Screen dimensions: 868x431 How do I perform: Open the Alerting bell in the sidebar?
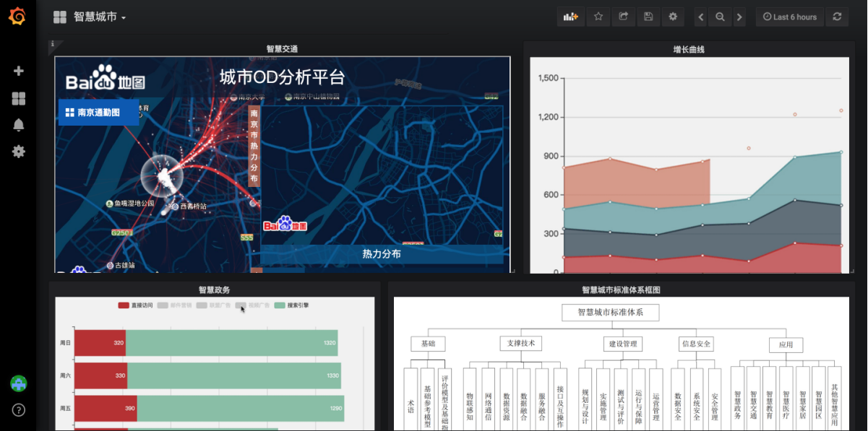pos(19,125)
